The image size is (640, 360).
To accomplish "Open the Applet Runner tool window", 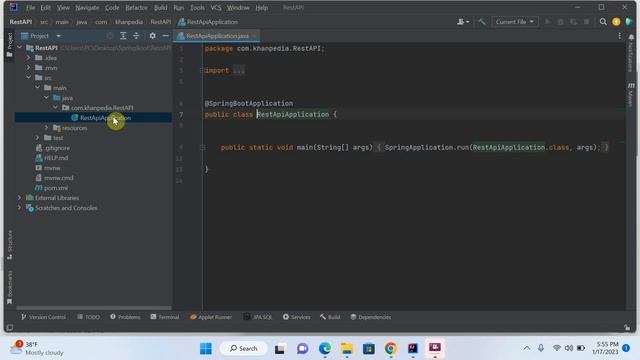I will point(211,317).
